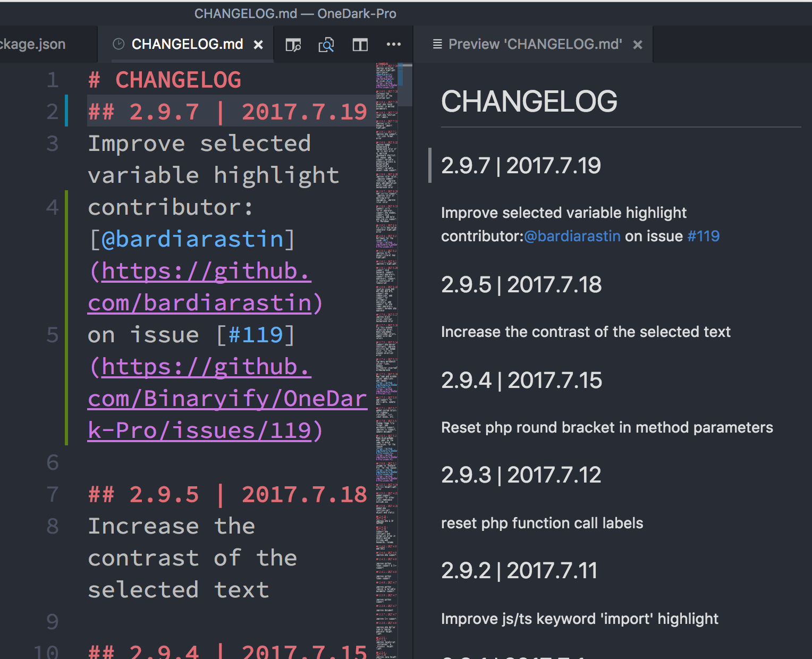This screenshot has width=812, height=659.
Task: Click line number 8 in gutter
Action: 52,526
